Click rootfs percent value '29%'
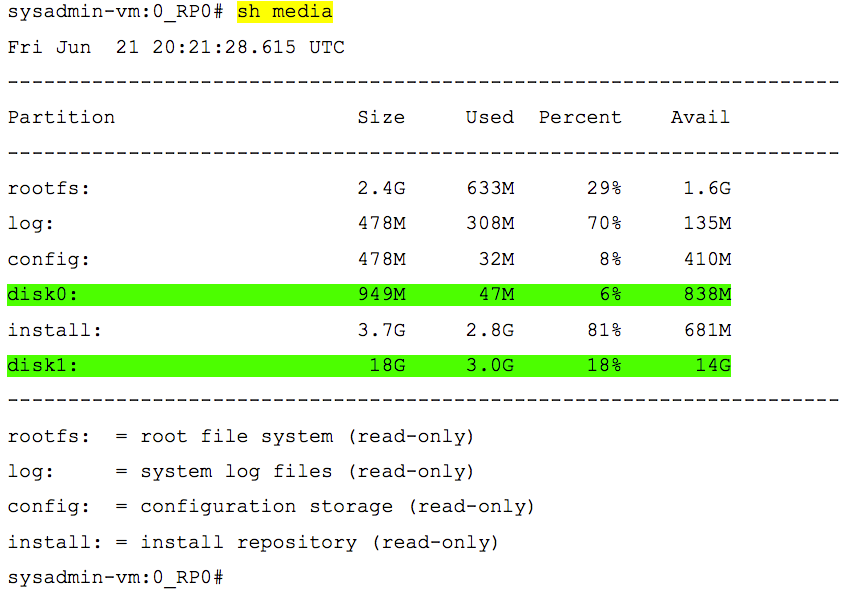 (605, 188)
